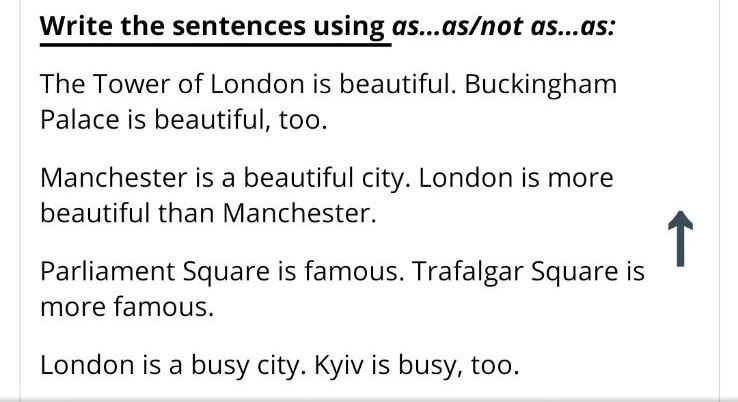Click the text 'beautiful than Manchester.'
Screen dimensions: 738x402
point(209,213)
